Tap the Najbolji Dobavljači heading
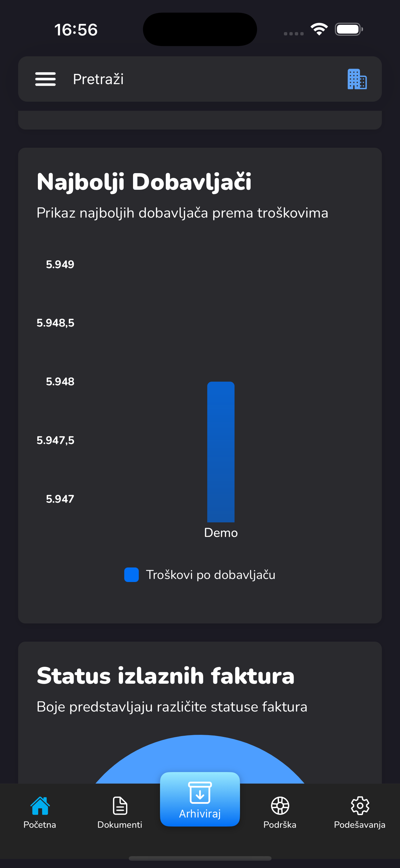The image size is (400, 868). (144, 182)
